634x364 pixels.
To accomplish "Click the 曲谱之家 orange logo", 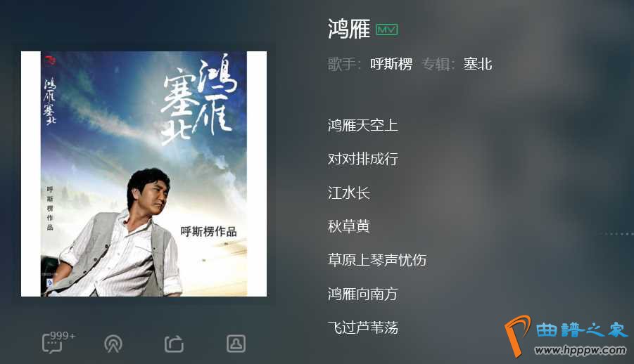I will pyautogui.click(x=517, y=336).
